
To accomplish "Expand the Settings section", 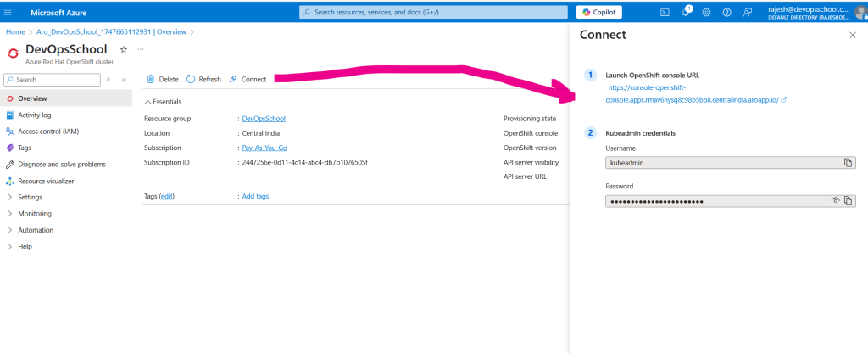I will pyautogui.click(x=30, y=197).
